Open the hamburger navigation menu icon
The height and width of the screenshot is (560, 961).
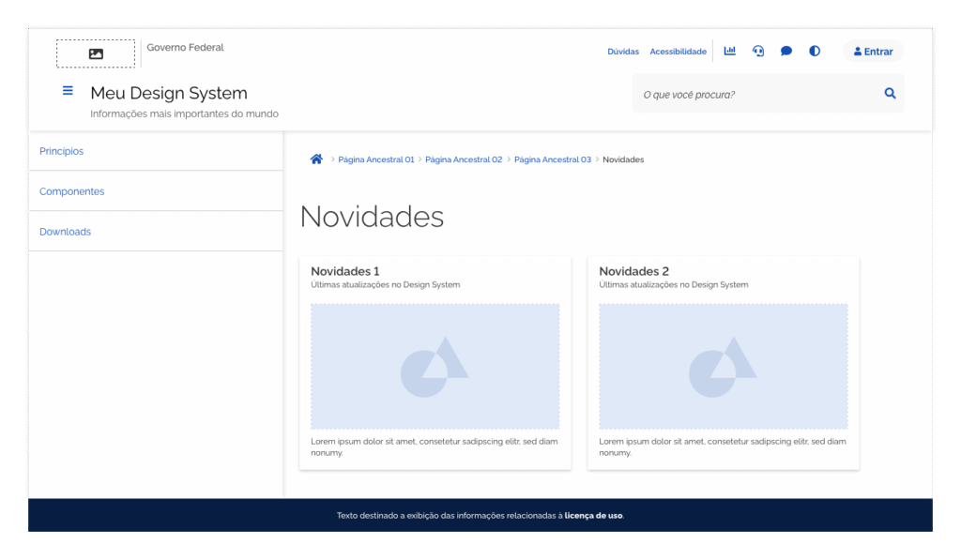tap(68, 90)
